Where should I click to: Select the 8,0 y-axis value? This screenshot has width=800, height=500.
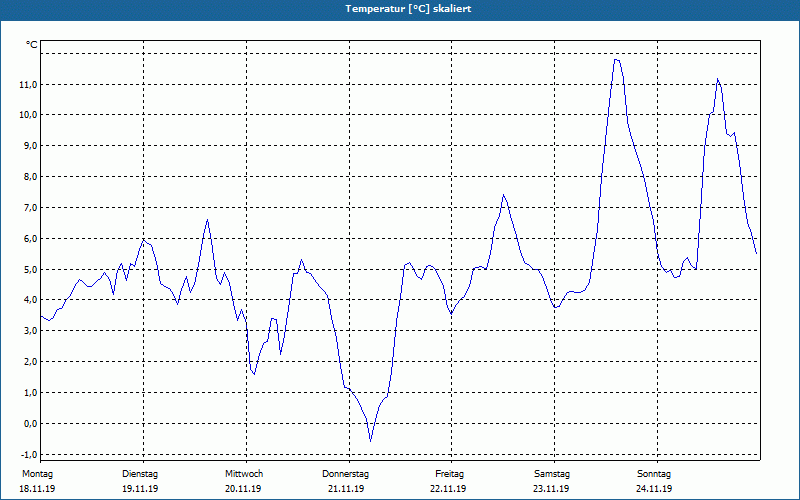(x=31, y=177)
